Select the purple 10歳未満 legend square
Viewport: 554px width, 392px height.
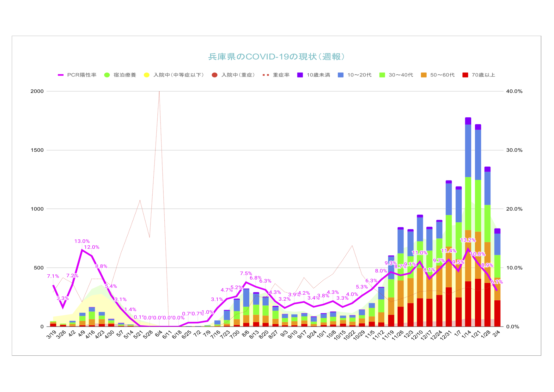coord(300,75)
